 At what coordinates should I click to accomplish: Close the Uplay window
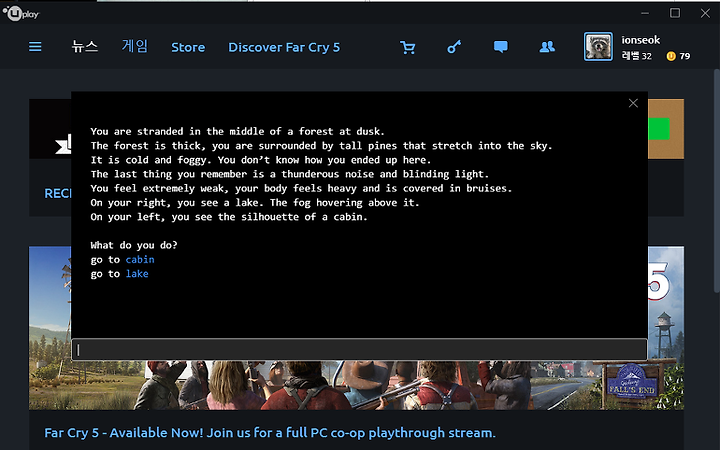[x=705, y=13]
